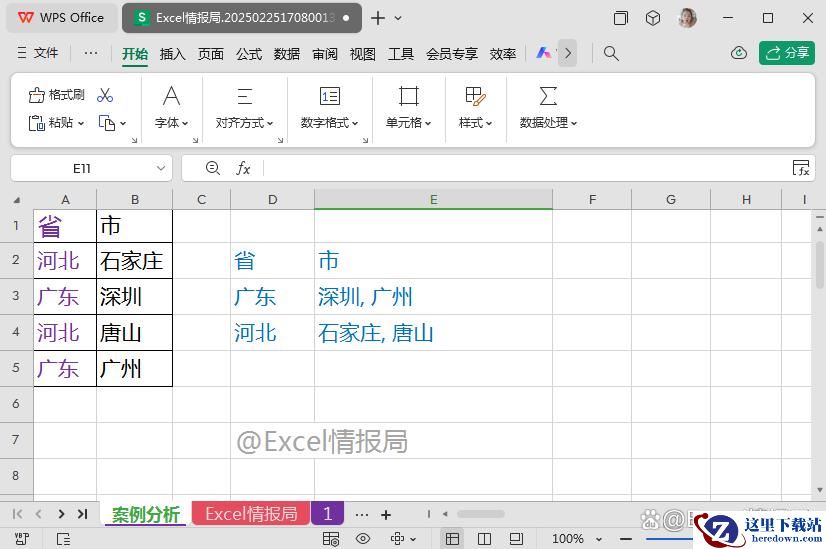The image size is (826, 549).
Task: Open the Number Format (数字格式) group
Action: coord(330,108)
